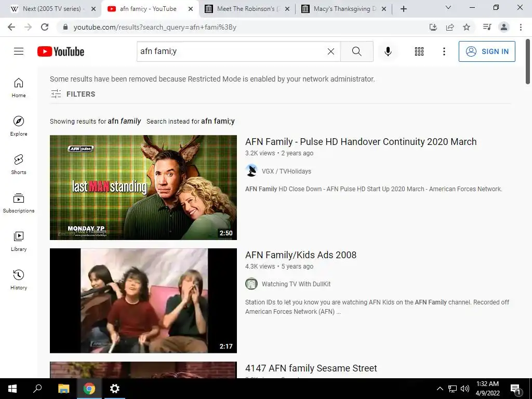Image resolution: width=532 pixels, height=399 pixels.
Task: Close the Macy's Thanksgiving tab
Action: pyautogui.click(x=384, y=9)
